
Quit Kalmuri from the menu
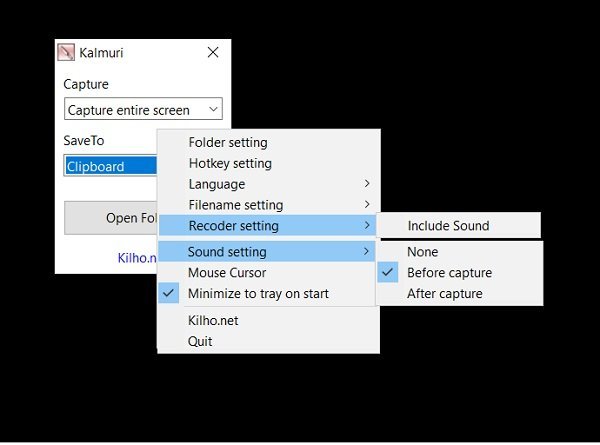pyautogui.click(x=200, y=341)
